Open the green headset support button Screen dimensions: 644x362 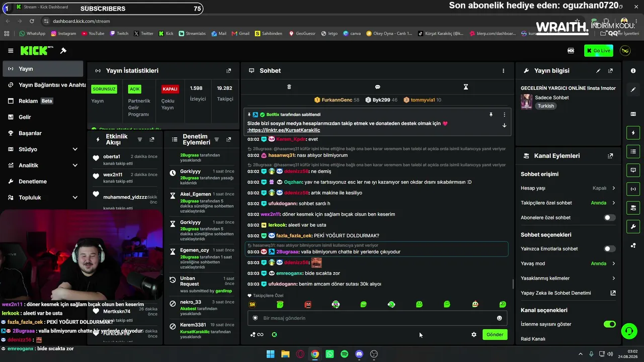coord(629,331)
